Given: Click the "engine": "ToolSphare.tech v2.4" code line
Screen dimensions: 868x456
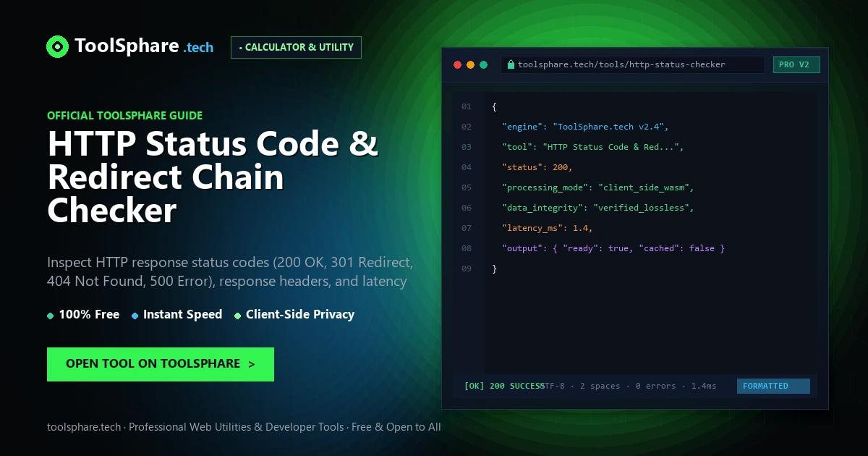Looking at the screenshot, I should [585, 127].
